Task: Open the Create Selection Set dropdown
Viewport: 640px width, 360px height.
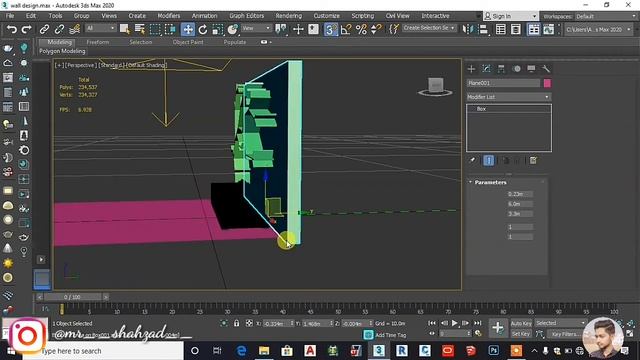Action: [429, 28]
